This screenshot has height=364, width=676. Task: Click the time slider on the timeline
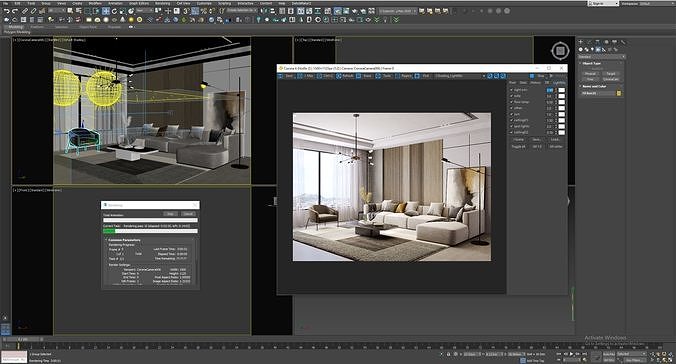pos(22,339)
